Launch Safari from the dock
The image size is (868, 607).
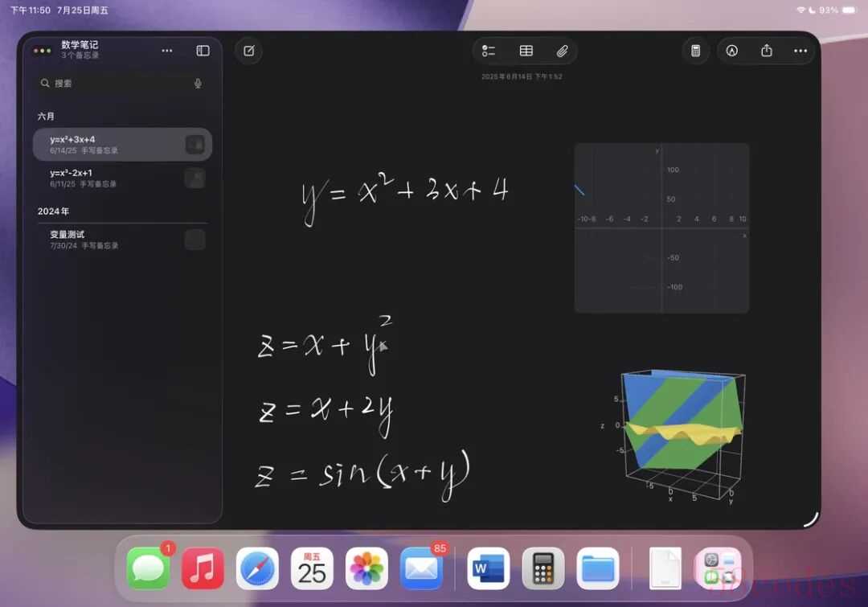coord(257,568)
